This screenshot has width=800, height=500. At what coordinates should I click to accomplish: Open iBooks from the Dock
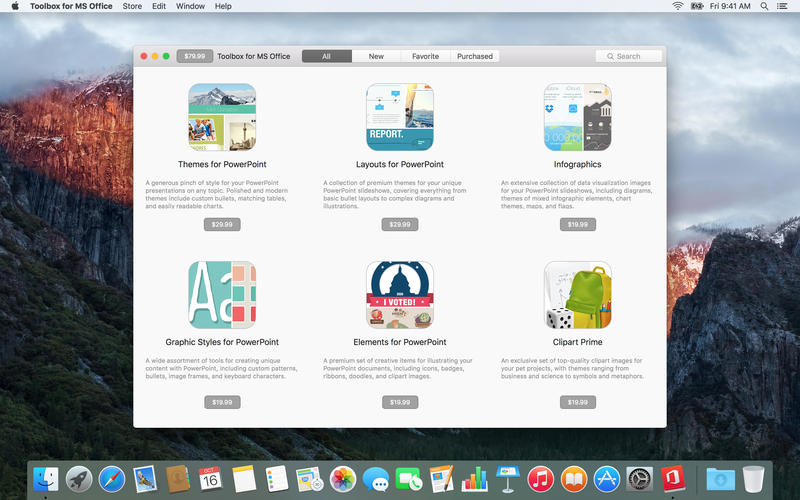[x=574, y=480]
